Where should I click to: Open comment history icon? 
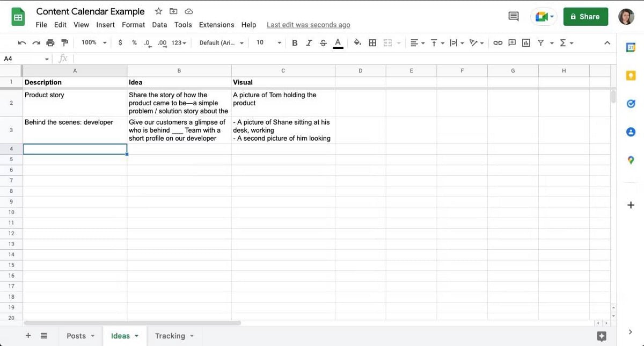coord(514,17)
